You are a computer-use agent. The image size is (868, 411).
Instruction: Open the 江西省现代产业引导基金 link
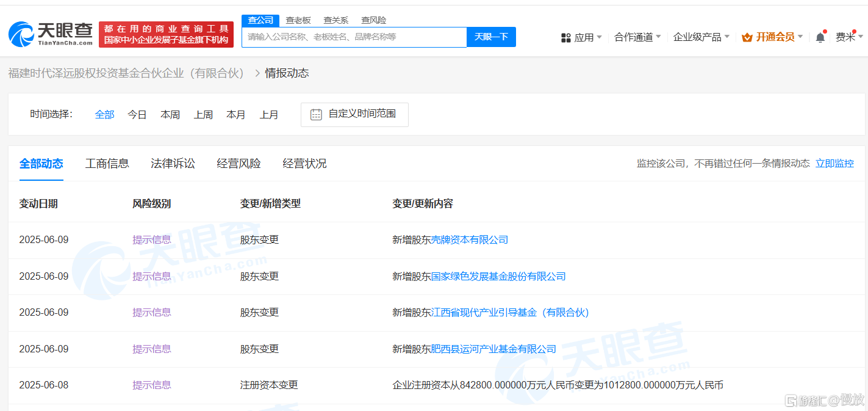point(511,312)
